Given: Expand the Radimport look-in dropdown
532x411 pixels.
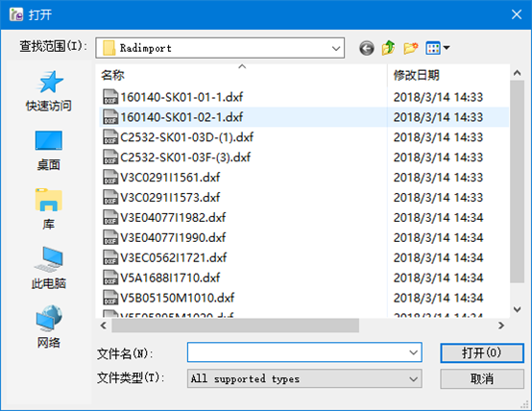Looking at the screenshot, I should tap(336, 48).
